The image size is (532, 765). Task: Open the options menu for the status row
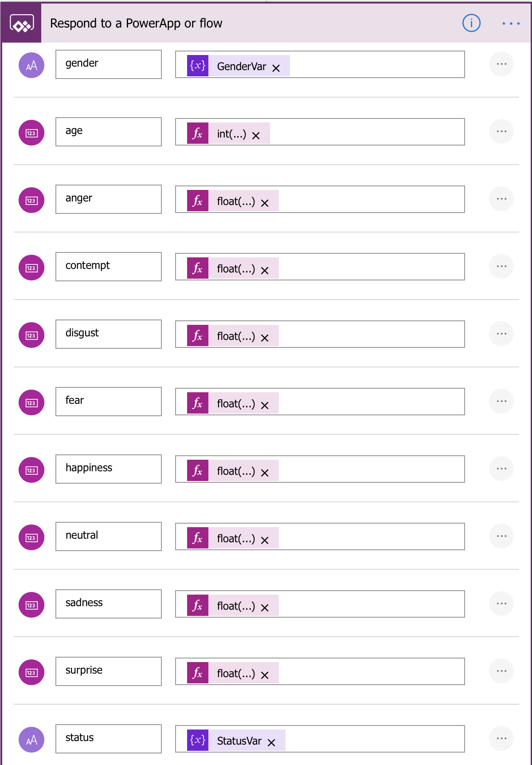click(501, 738)
